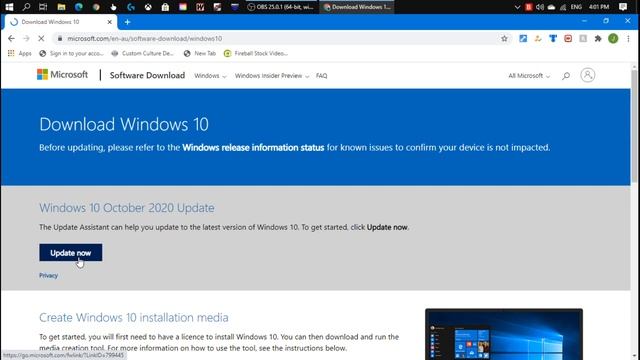The image size is (640, 360).
Task: Open taskbar search magnifier
Action: coord(26,7)
